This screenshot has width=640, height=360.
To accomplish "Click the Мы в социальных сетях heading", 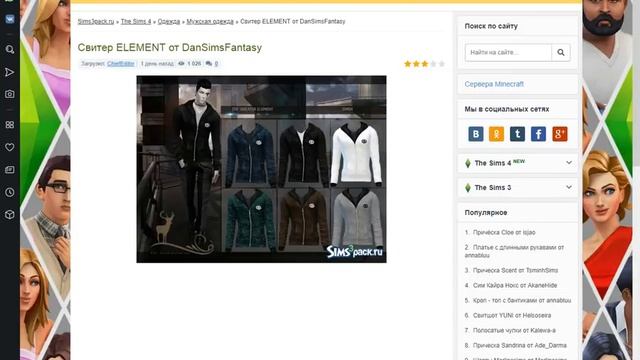I will [x=507, y=109].
